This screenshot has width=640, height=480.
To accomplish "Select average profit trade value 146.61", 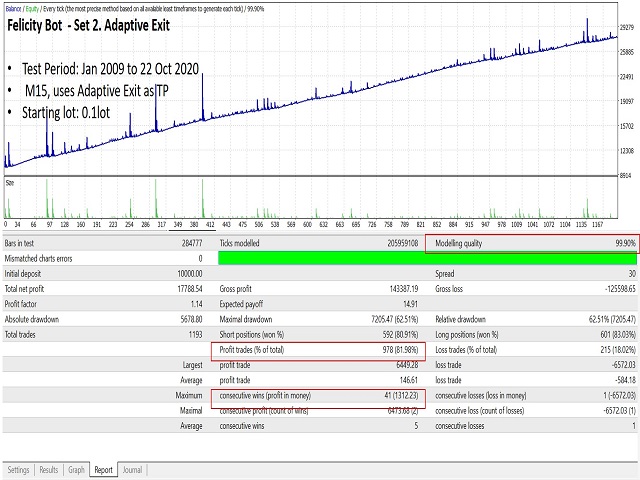I will pyautogui.click(x=409, y=380).
